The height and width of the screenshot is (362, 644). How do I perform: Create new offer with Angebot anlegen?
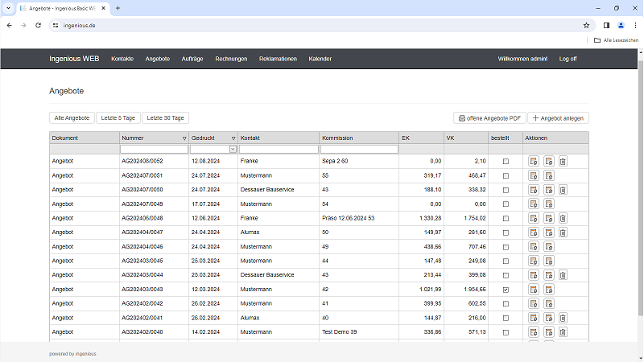(558, 118)
